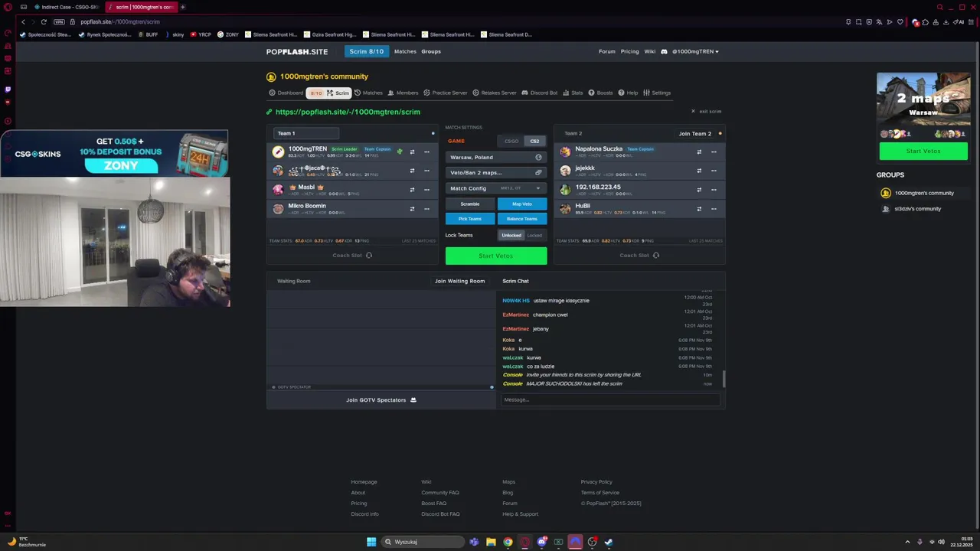Click the community coin logo icon
This screenshot has width=980, height=551.
(271, 77)
